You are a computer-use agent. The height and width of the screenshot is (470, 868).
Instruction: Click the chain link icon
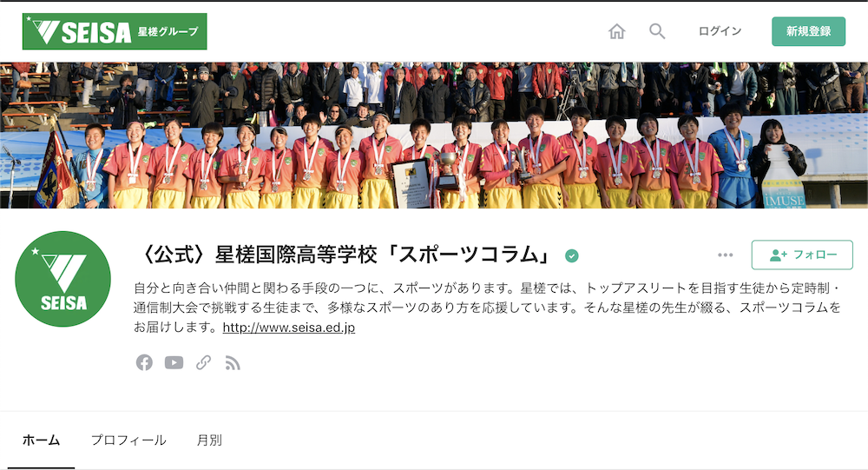pyautogui.click(x=203, y=362)
